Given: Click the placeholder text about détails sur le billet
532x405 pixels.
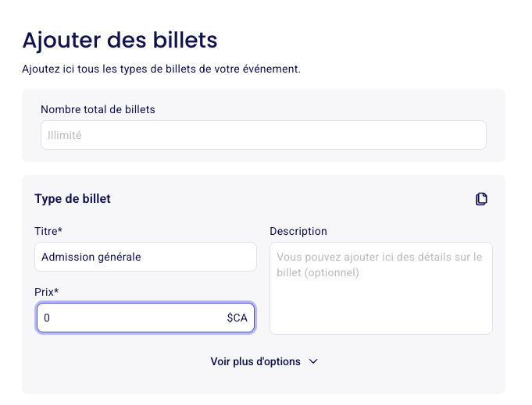Looking at the screenshot, I should (x=379, y=265).
